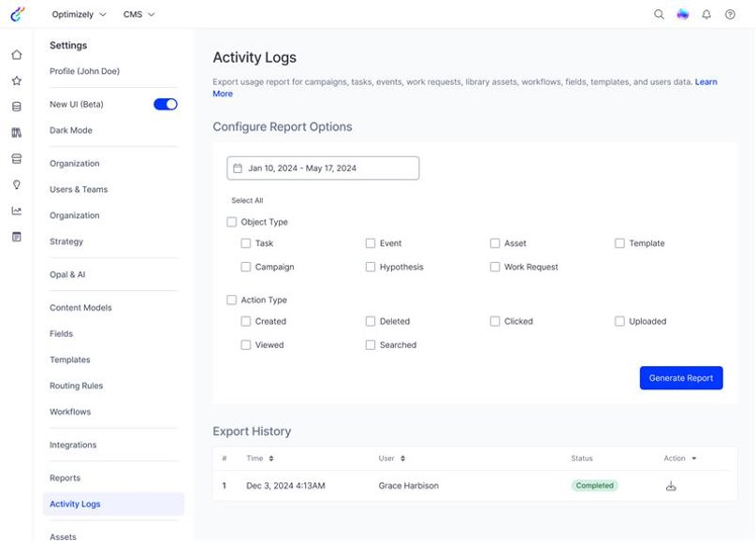Screen dimensions: 756x541
Task: Select the Work Request checkbox
Action: [x=495, y=267]
